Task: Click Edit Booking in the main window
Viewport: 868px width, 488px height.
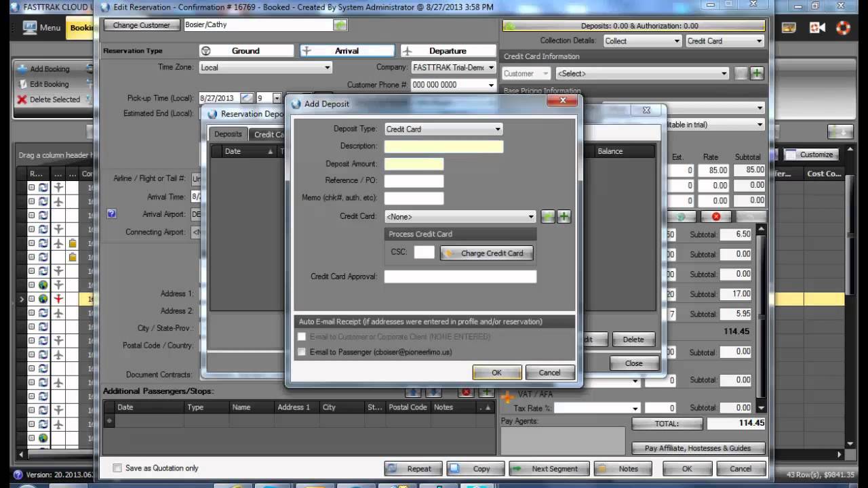Action: click(x=43, y=84)
